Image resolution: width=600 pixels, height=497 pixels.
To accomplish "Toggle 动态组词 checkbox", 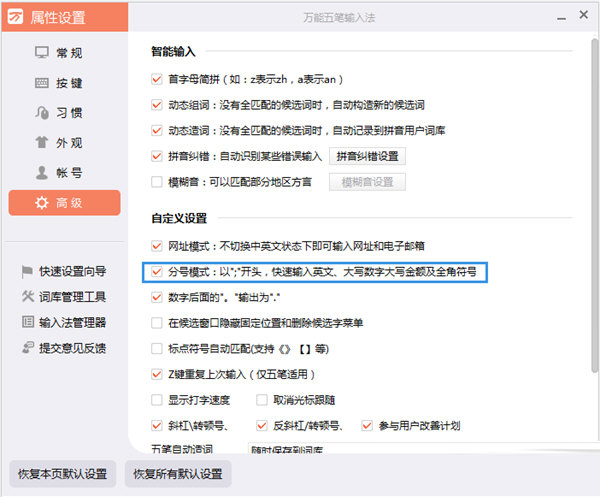I will (x=157, y=105).
